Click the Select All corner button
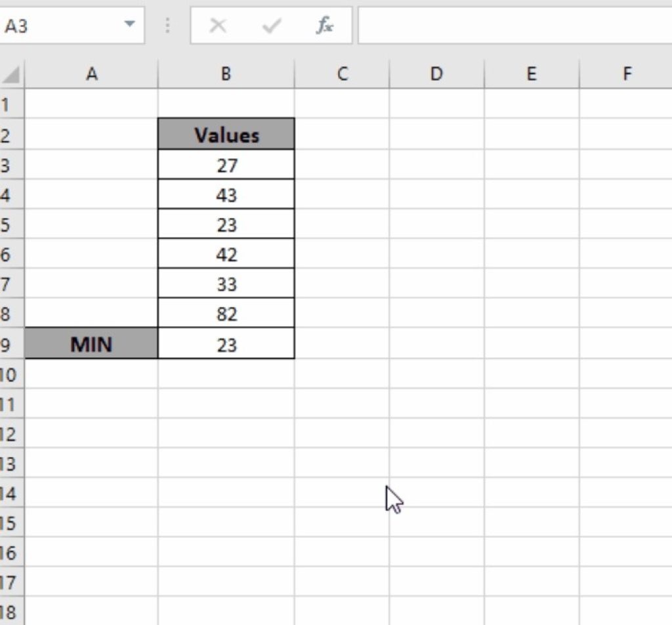Screen dimensions: 672x625 [x=12, y=74]
